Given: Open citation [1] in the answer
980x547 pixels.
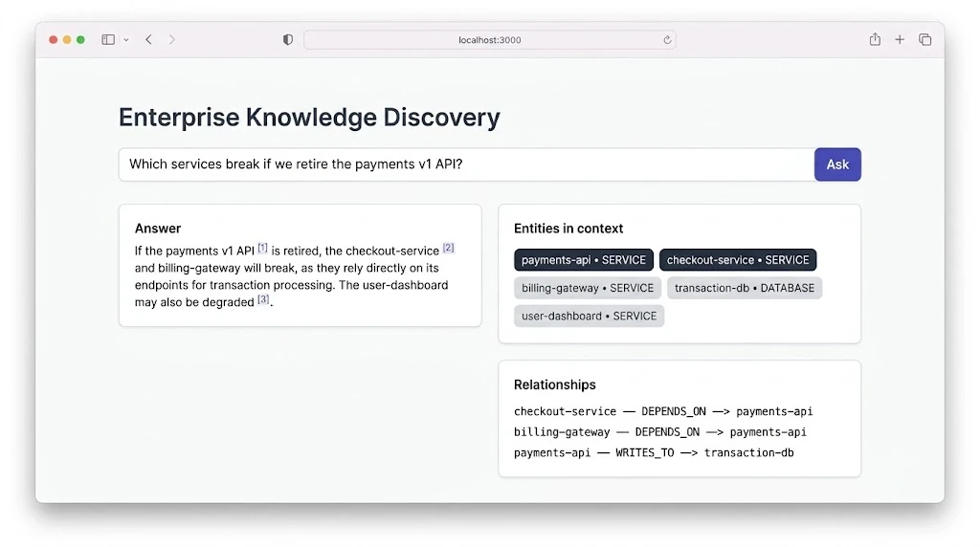Looking at the screenshot, I should click(x=262, y=248).
